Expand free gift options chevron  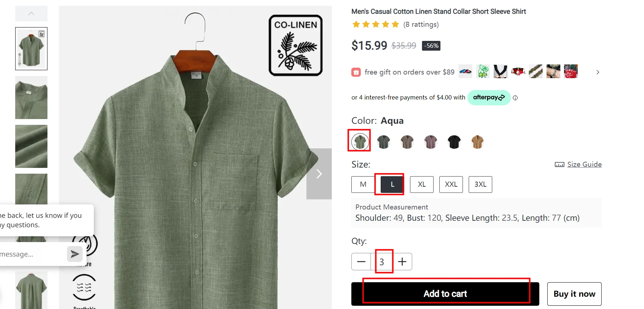click(x=598, y=72)
